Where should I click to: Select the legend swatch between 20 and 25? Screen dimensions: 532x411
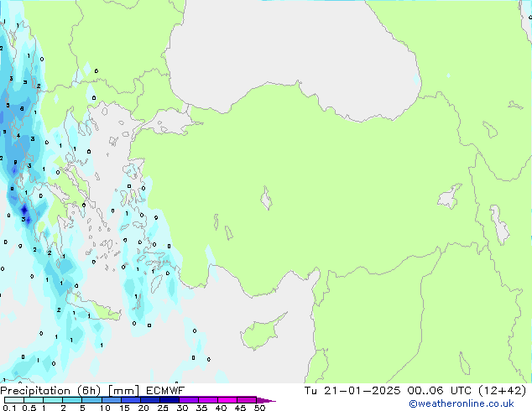coord(153,400)
